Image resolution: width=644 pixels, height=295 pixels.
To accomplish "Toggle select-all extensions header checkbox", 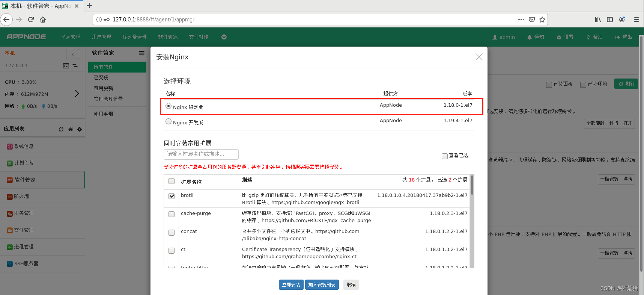I will [x=172, y=181].
